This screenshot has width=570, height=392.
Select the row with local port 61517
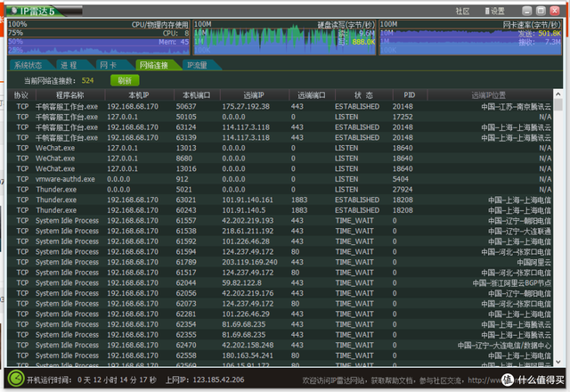click(280, 273)
